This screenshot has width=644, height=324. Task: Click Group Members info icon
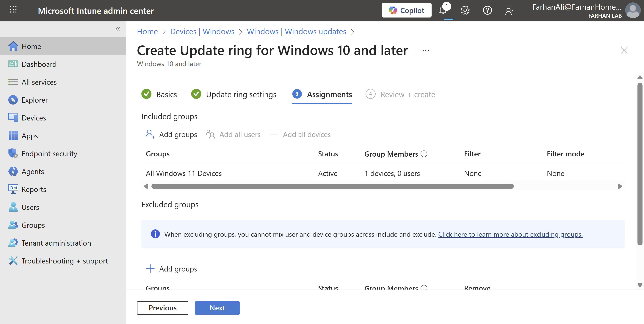pyautogui.click(x=424, y=154)
